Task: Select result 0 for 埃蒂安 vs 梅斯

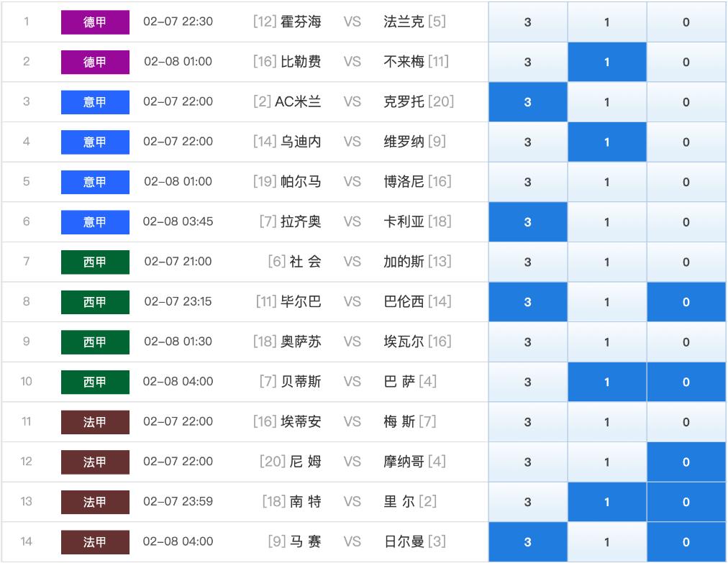Action: point(686,422)
